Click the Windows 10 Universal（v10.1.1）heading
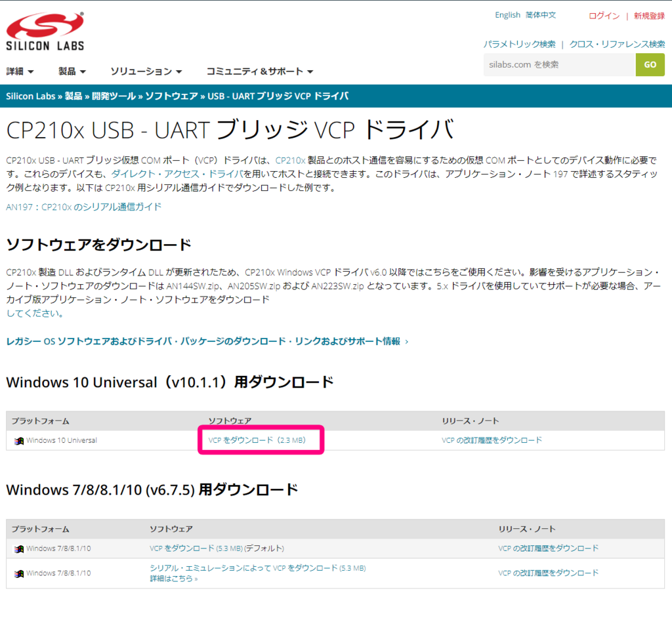Image resolution: width=672 pixels, height=620 pixels. [x=170, y=382]
